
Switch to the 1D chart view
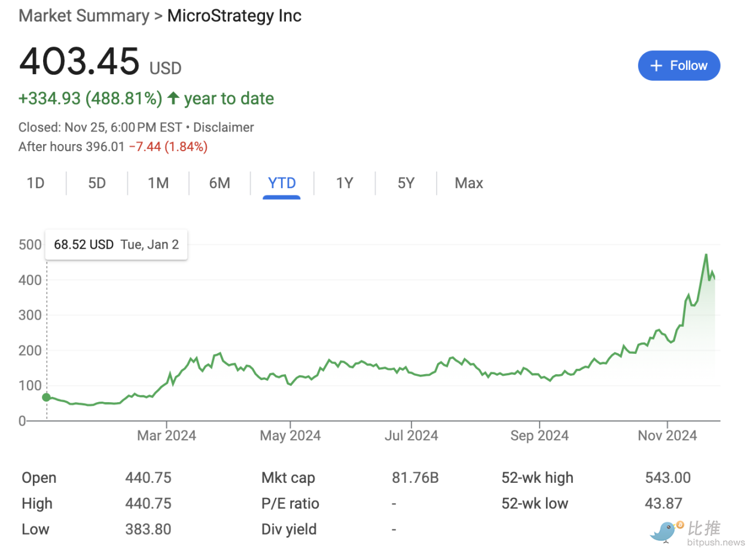pos(35,183)
